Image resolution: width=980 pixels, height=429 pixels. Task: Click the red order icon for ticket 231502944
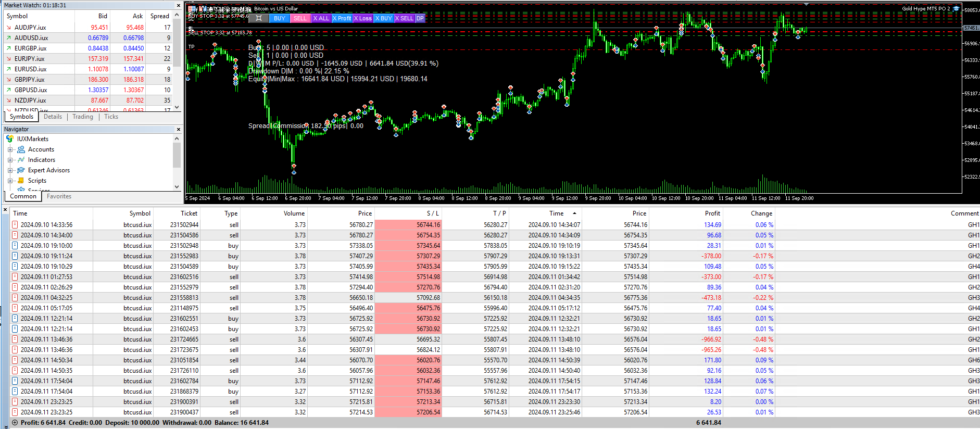click(x=15, y=225)
